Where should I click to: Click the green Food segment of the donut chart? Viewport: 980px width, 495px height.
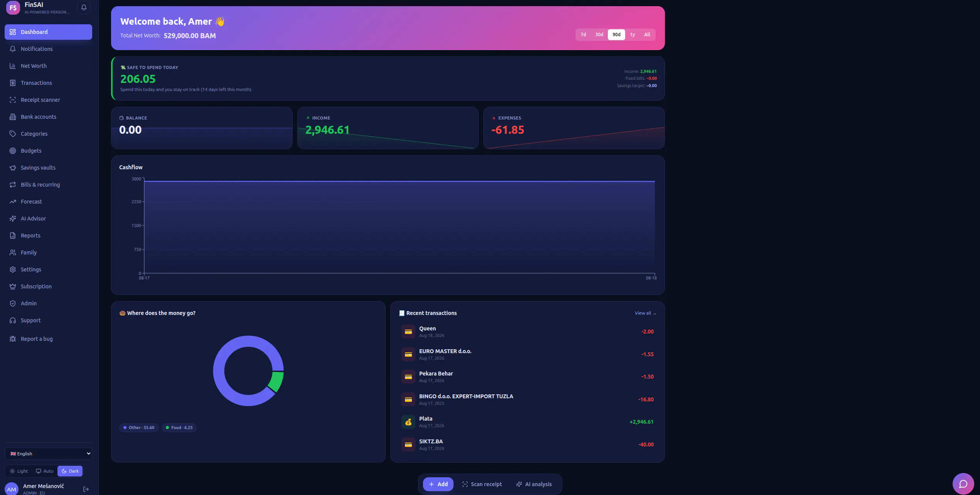tap(277, 381)
